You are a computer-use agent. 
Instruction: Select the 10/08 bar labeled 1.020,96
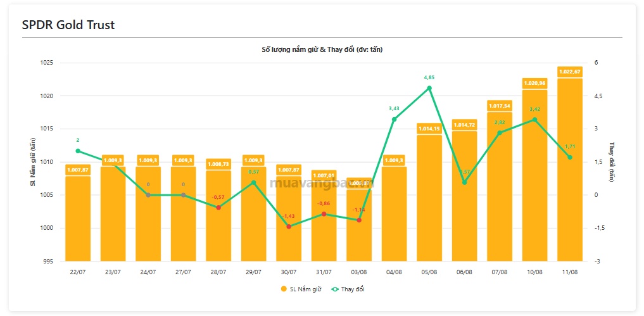[x=534, y=175]
